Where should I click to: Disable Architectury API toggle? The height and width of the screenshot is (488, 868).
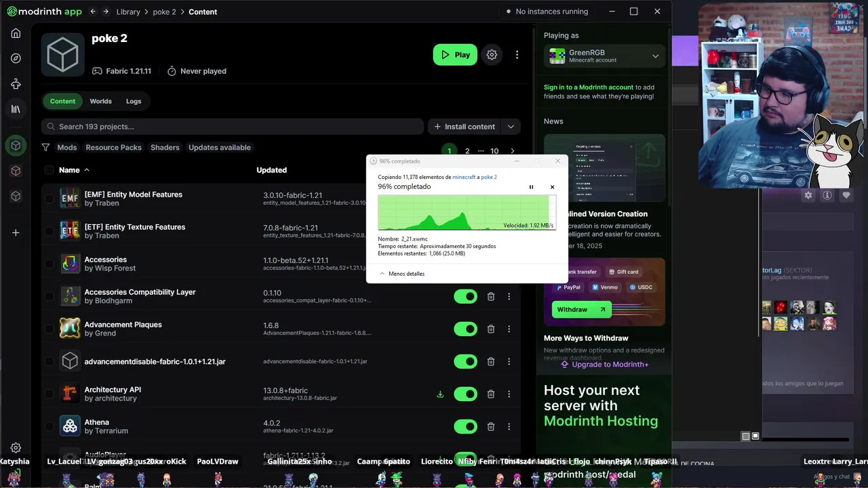465,394
